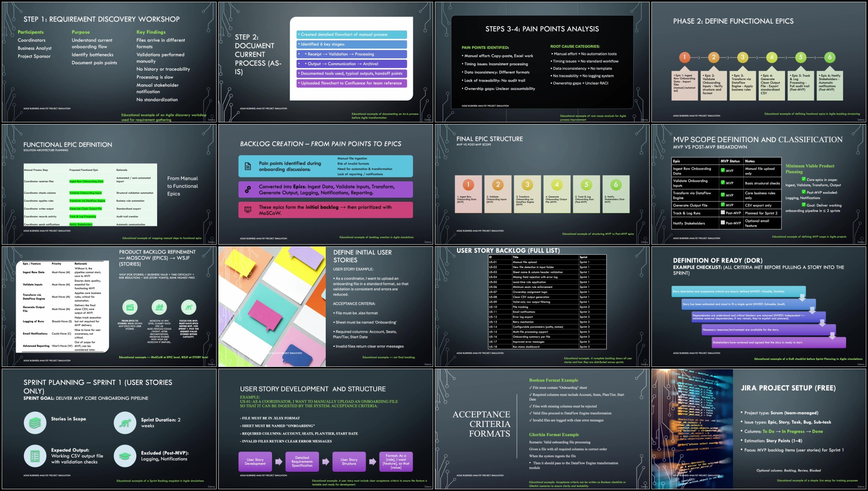Click the arrow after User Story Development box
Screen dimensions: 868x491
(x=278, y=462)
